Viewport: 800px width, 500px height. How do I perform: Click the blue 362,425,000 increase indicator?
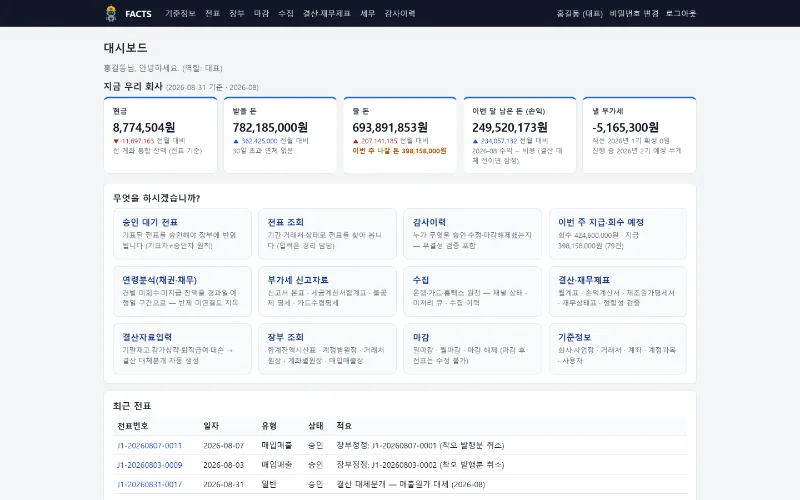click(x=255, y=141)
